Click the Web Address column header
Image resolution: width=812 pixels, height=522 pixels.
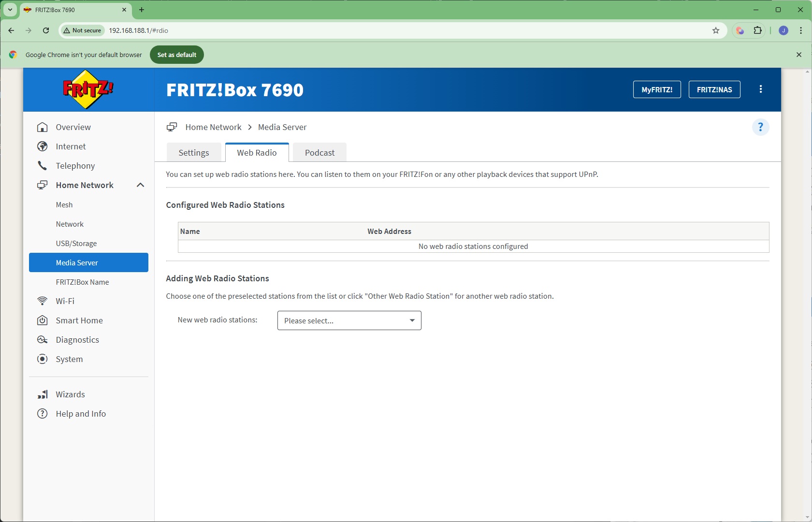(x=390, y=232)
